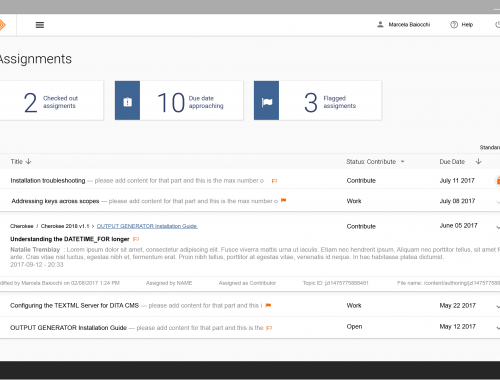Click the orange lock icon on July 11 row
Image resolution: width=500 pixels, height=380 pixels.
(x=498, y=181)
